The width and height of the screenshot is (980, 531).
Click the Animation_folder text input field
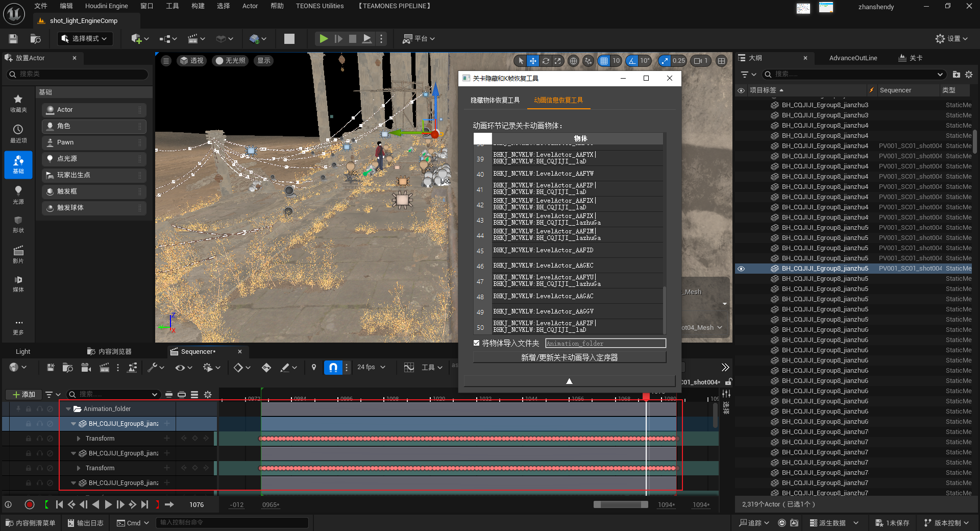(605, 343)
